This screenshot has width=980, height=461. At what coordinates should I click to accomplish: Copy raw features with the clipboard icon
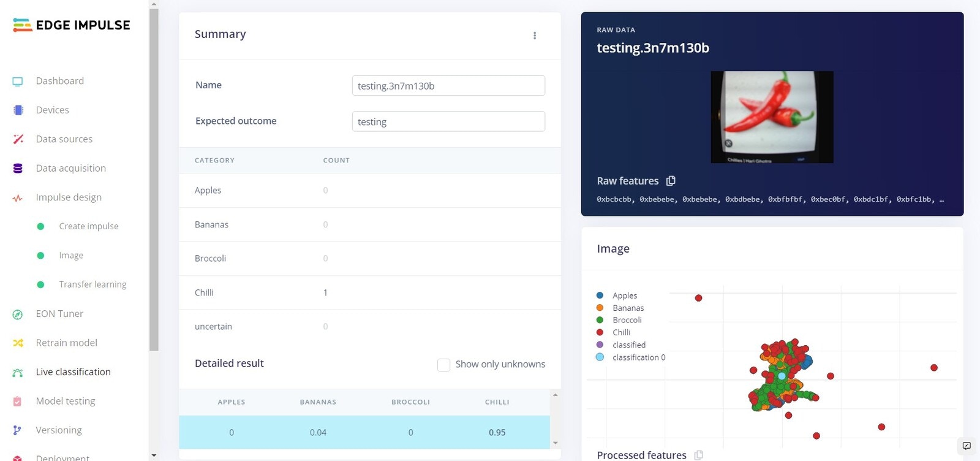click(x=671, y=181)
